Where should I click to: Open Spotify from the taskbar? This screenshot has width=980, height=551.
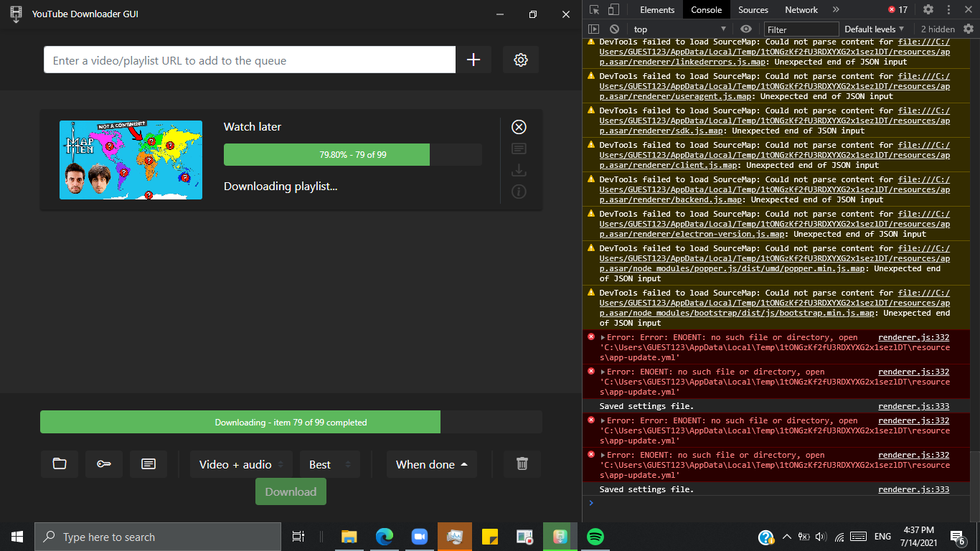tap(595, 536)
